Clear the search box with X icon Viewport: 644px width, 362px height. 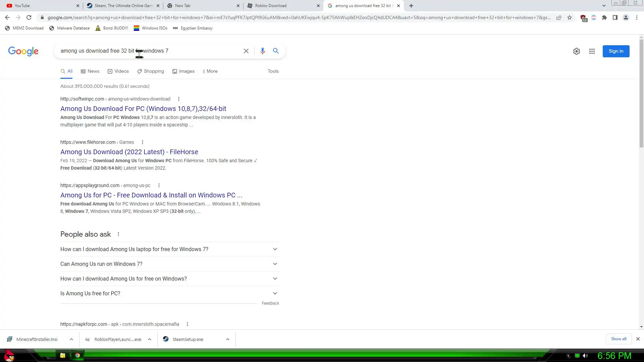coord(246,51)
